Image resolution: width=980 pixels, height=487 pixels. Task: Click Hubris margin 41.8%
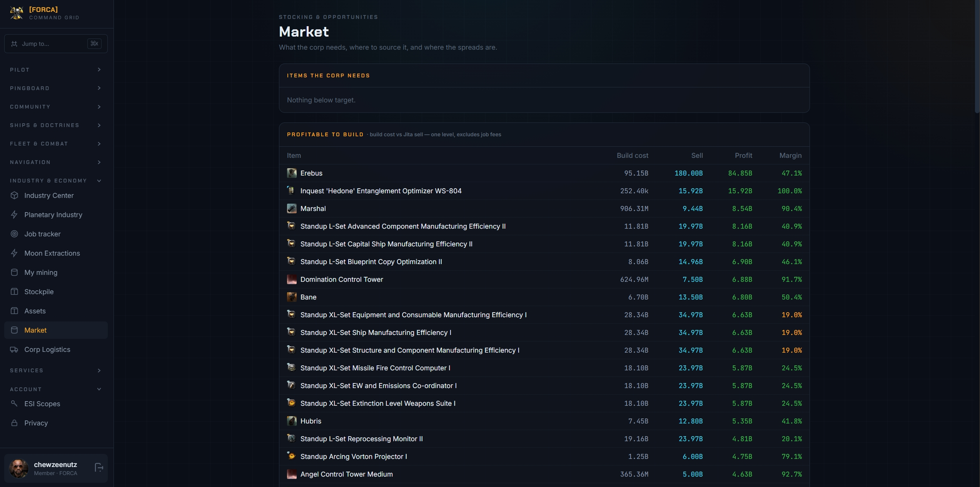click(x=791, y=421)
